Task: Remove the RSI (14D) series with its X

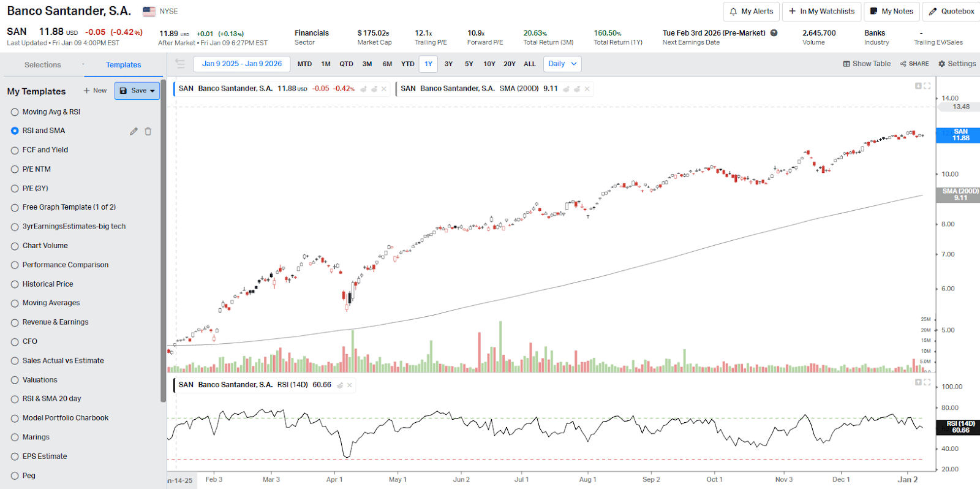Action: click(x=350, y=385)
